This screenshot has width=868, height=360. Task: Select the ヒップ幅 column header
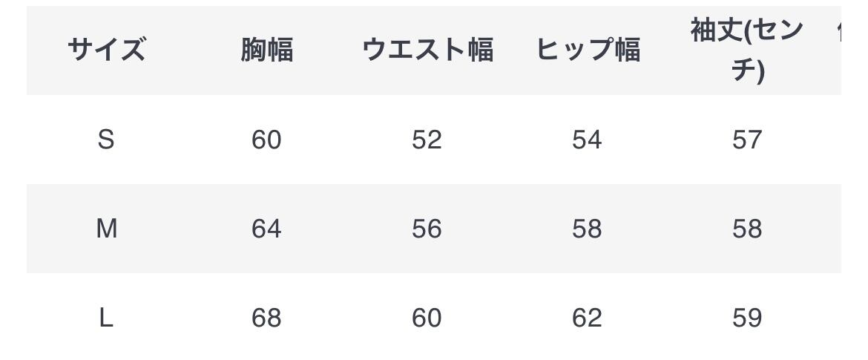pyautogui.click(x=588, y=50)
